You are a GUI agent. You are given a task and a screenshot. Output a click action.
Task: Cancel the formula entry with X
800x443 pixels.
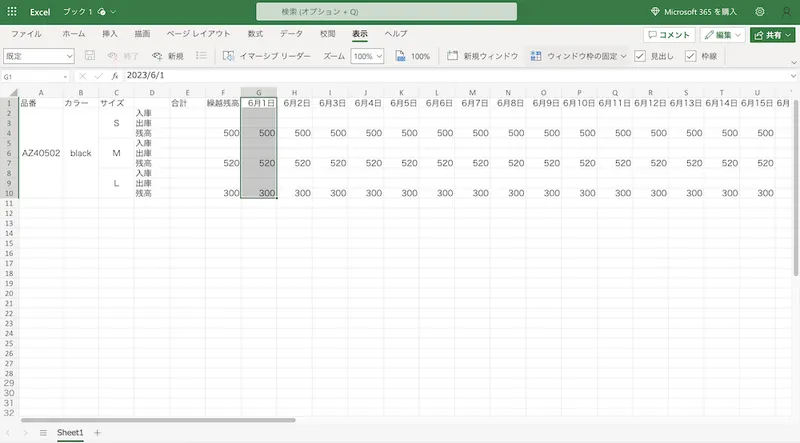[83, 76]
